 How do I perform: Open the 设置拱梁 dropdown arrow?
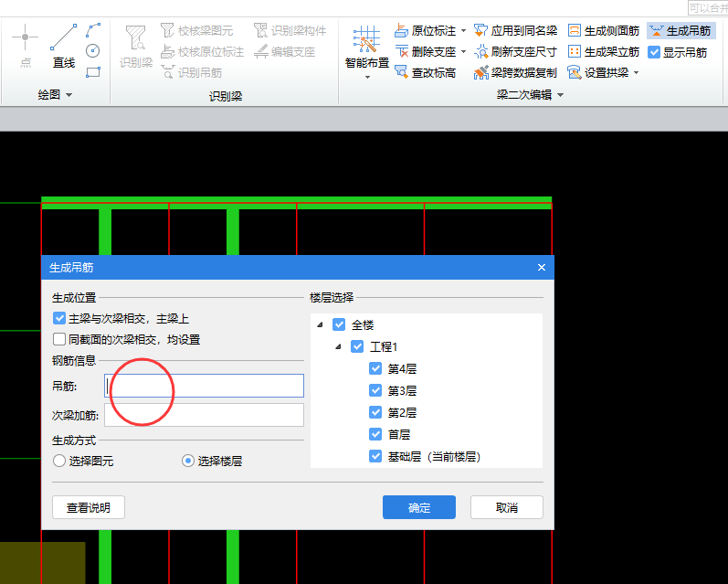636,72
